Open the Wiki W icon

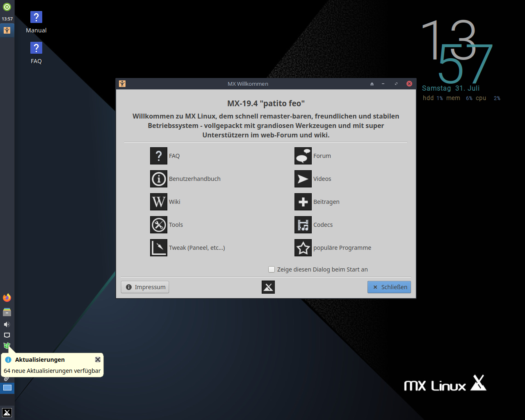point(159,202)
